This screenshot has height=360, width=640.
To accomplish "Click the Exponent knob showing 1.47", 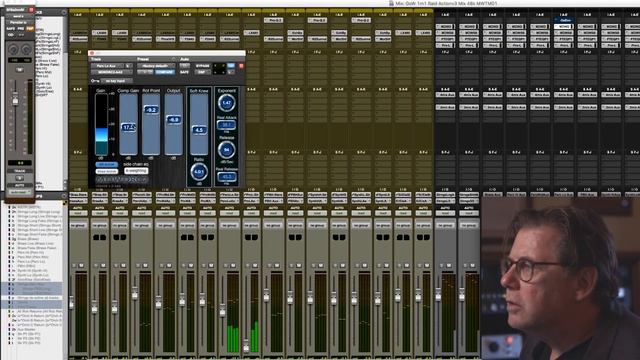I will [227, 103].
